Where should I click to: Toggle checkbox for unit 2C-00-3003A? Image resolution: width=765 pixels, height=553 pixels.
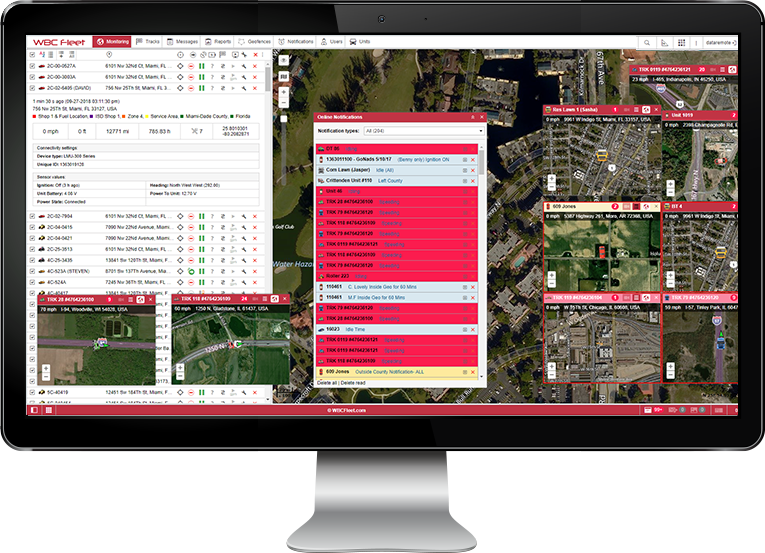point(32,77)
